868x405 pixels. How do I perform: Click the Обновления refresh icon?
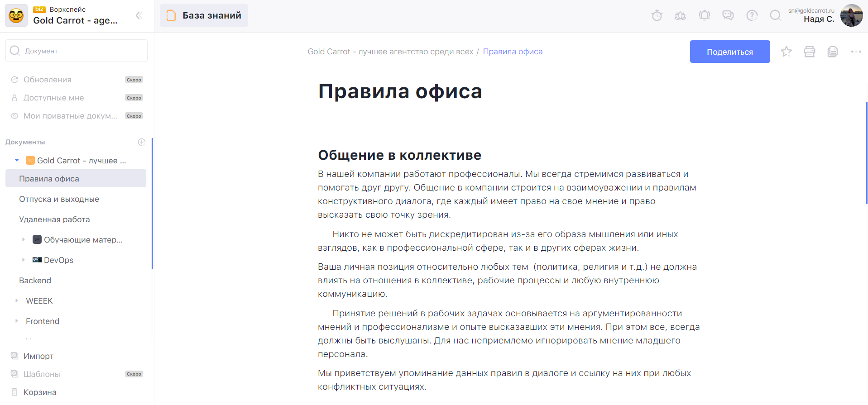14,80
